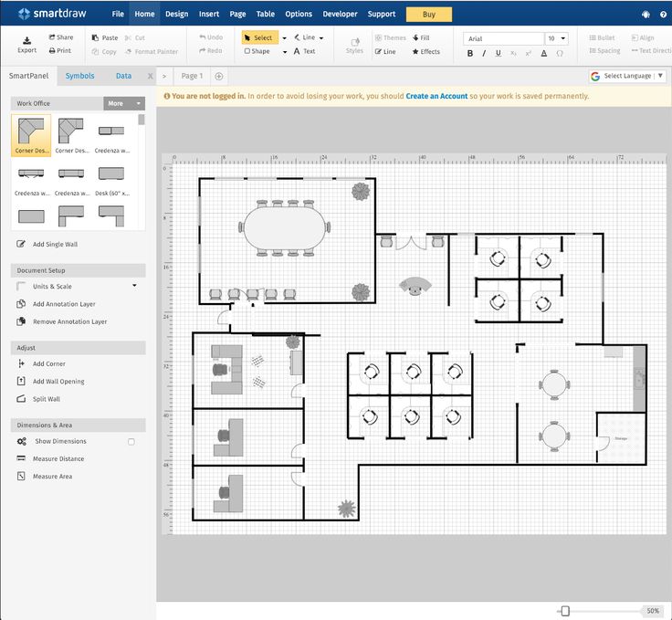Image resolution: width=672 pixels, height=620 pixels.
Task: Select the Page 1 tab
Action: 192,76
